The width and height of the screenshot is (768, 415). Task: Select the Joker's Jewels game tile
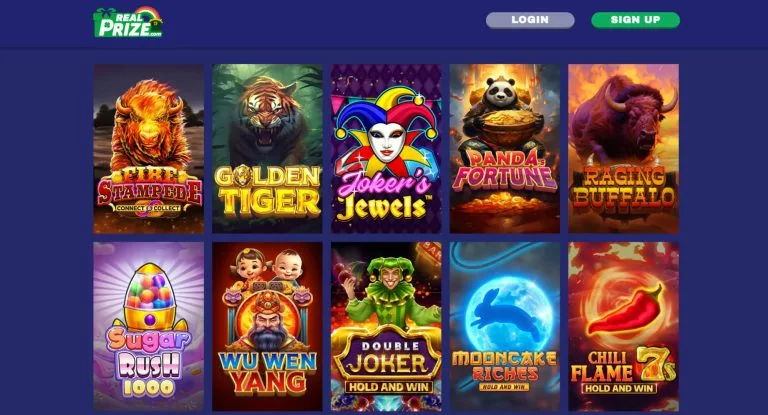[x=386, y=148]
